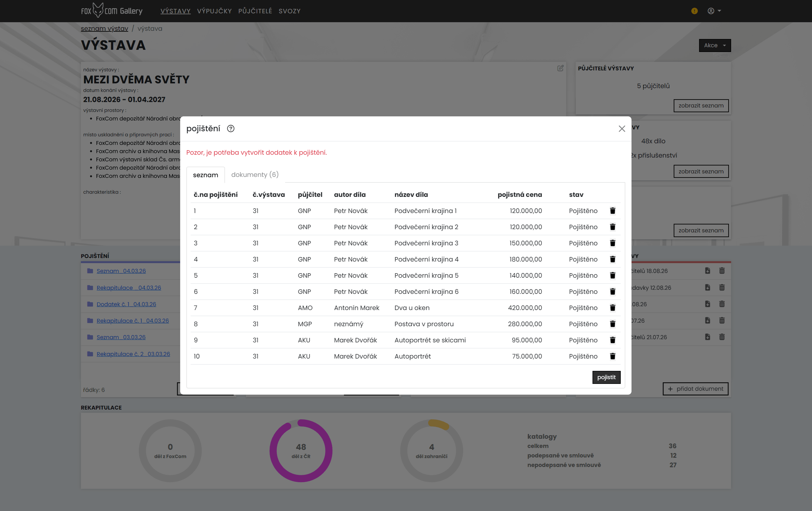Open the user account dropdown

[x=714, y=11]
